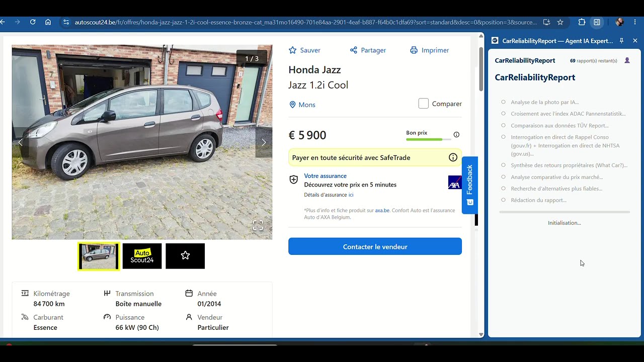Share the listing with Partager
The height and width of the screenshot is (362, 644).
tap(368, 50)
